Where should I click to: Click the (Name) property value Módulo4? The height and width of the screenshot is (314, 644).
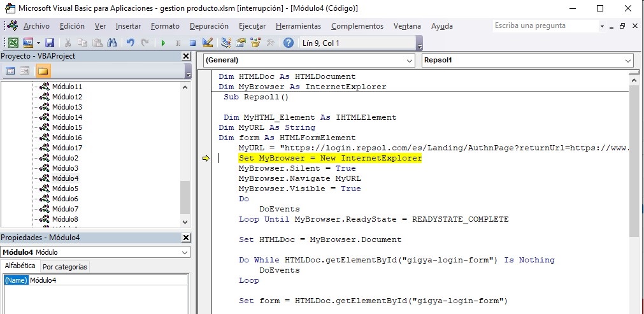pos(108,280)
